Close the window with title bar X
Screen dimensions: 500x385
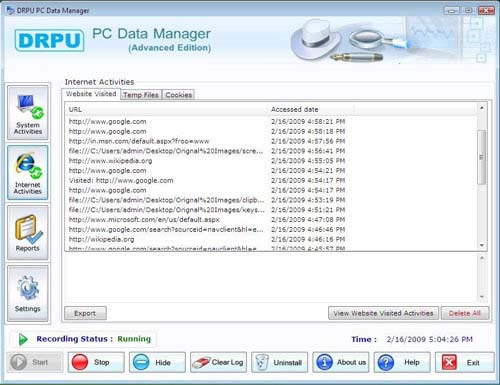(486, 10)
